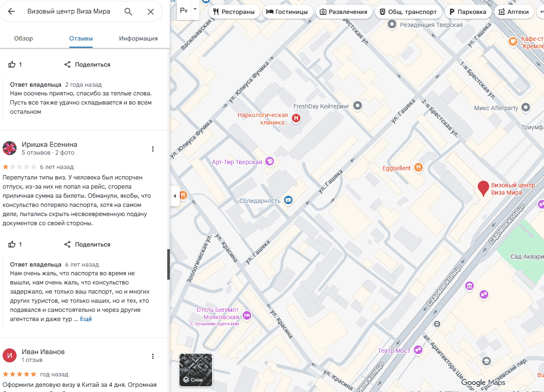Switch to the Обзор tab
This screenshot has height=392, width=544.
24,38
